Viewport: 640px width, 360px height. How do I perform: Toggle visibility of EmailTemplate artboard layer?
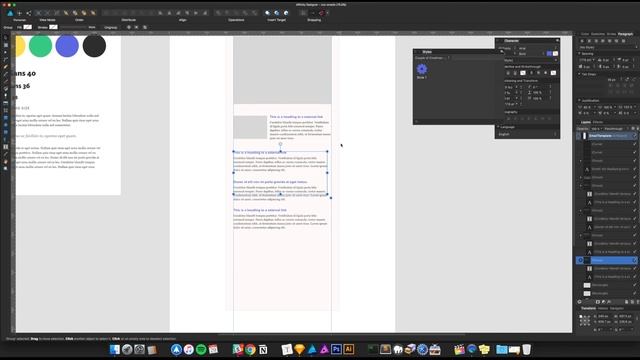[635, 136]
